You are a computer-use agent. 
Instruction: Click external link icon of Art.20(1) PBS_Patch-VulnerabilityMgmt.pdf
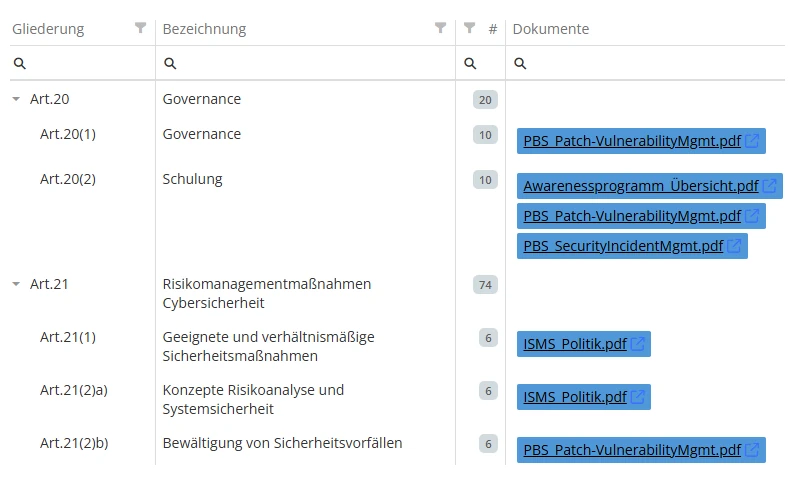752,141
